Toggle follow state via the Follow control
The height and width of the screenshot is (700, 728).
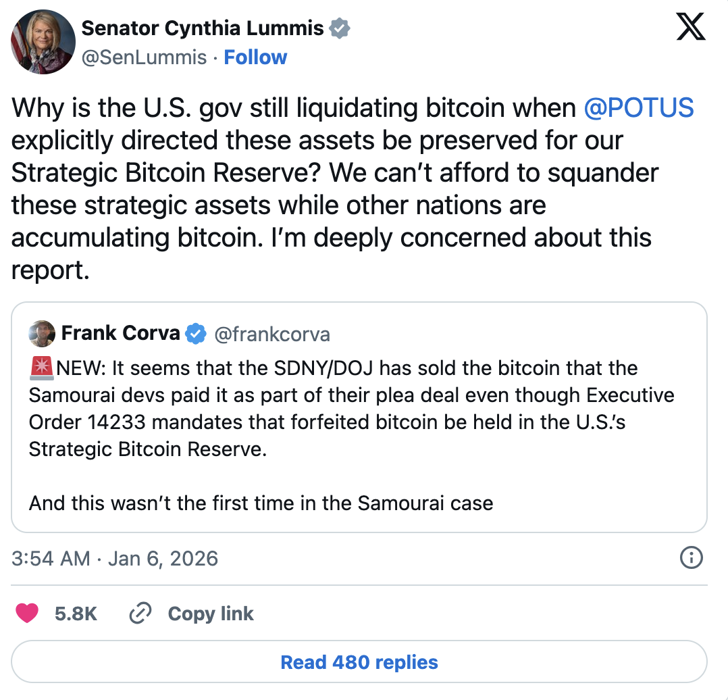click(255, 57)
